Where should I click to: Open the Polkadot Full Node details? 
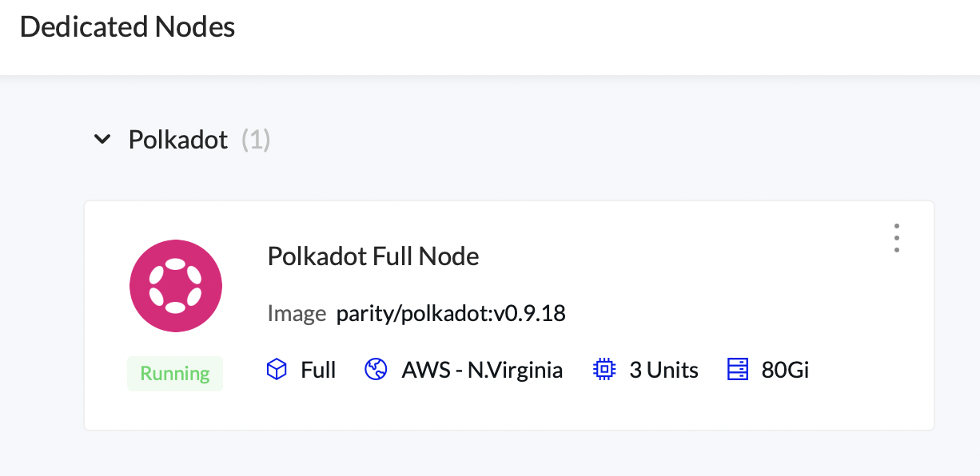(x=373, y=256)
